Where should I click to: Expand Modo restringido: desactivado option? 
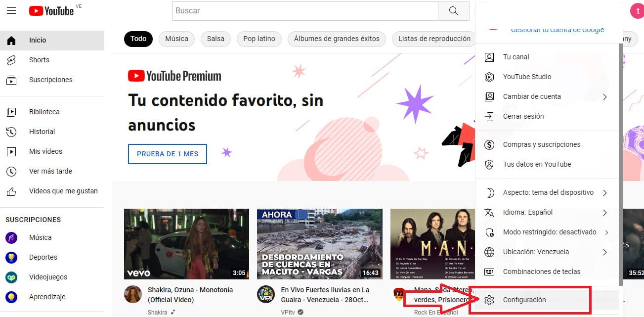point(547,232)
